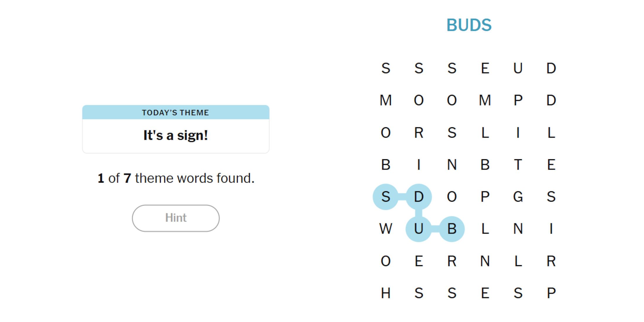Select the E directly below highlighted U

pos(419,261)
